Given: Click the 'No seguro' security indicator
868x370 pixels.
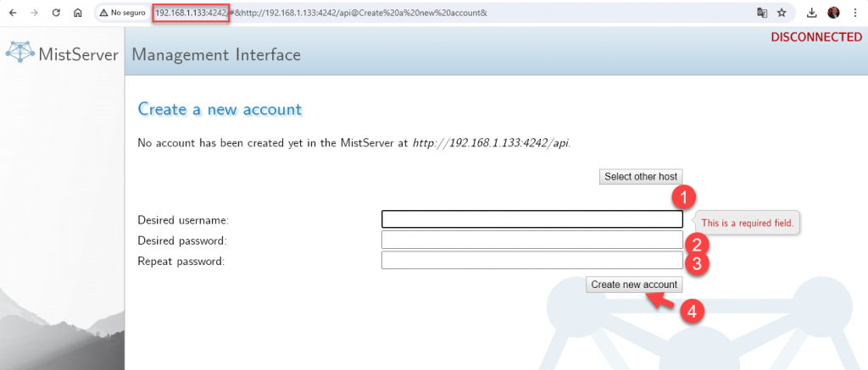Looking at the screenshot, I should (x=124, y=14).
